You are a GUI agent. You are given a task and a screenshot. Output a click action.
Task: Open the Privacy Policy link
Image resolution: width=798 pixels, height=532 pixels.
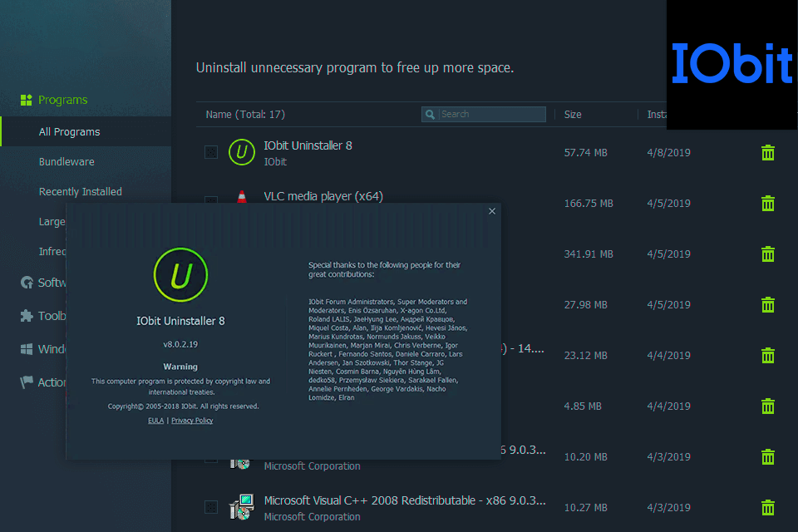click(x=192, y=421)
